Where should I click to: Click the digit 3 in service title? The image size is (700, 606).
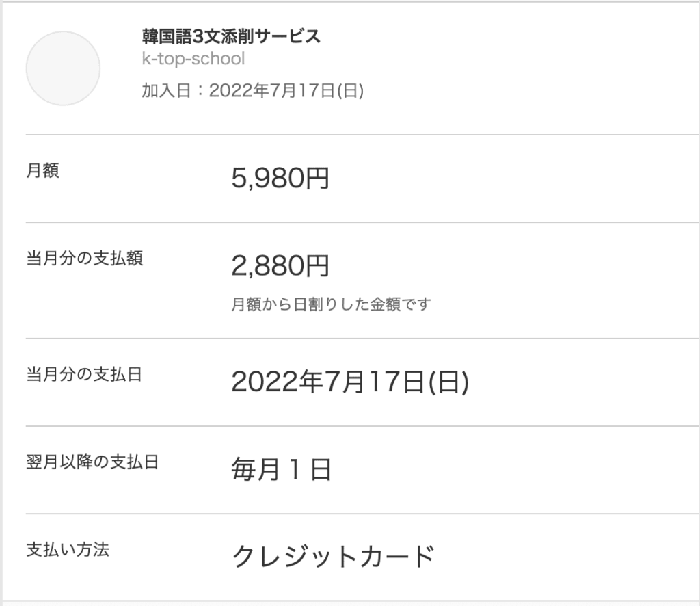[198, 37]
